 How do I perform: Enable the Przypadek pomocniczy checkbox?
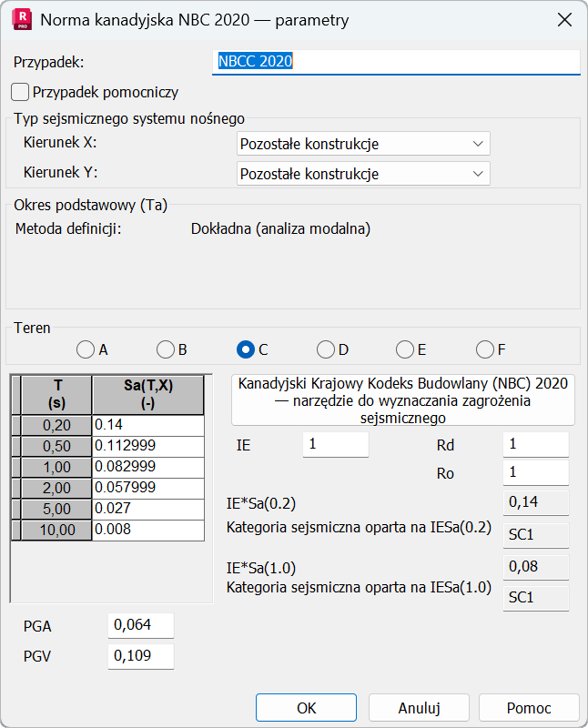pyautogui.click(x=20, y=92)
